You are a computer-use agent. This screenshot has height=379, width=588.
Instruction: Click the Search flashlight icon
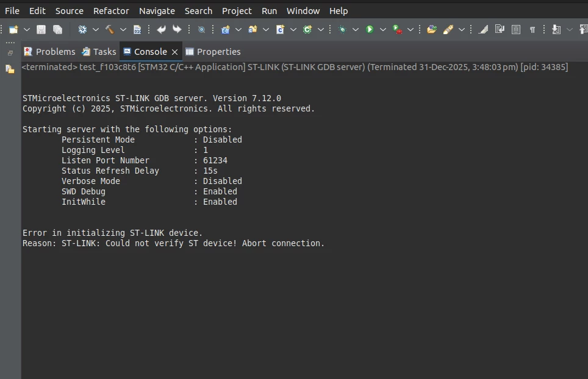(x=448, y=30)
